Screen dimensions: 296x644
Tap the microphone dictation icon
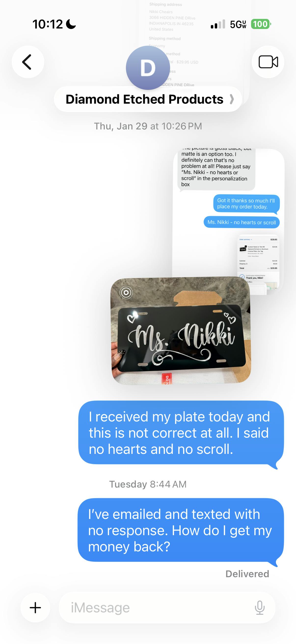coord(259,607)
